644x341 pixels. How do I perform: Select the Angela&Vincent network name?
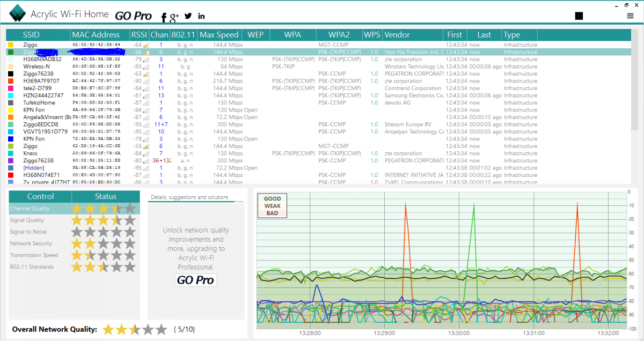pos(47,117)
